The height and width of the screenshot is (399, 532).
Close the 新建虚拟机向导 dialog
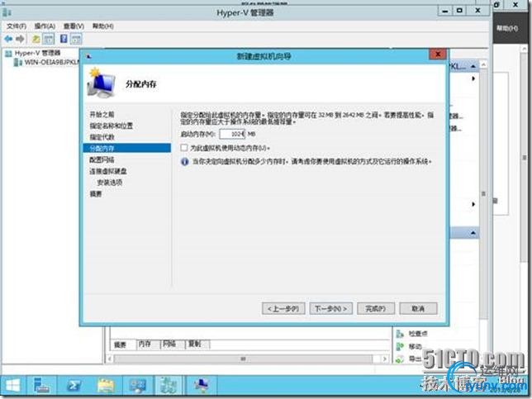pyautogui.click(x=438, y=55)
